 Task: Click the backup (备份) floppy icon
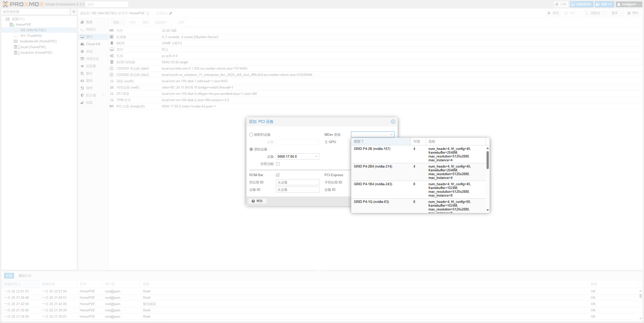pos(82,73)
